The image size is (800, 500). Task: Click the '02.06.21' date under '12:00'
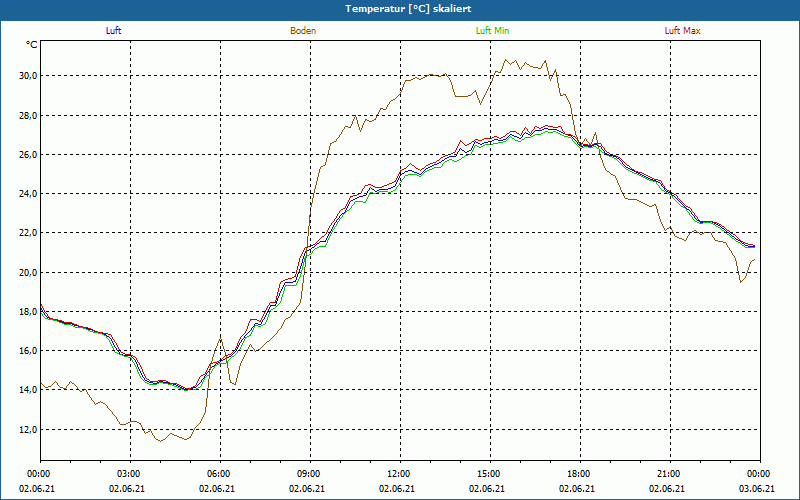tap(397, 489)
